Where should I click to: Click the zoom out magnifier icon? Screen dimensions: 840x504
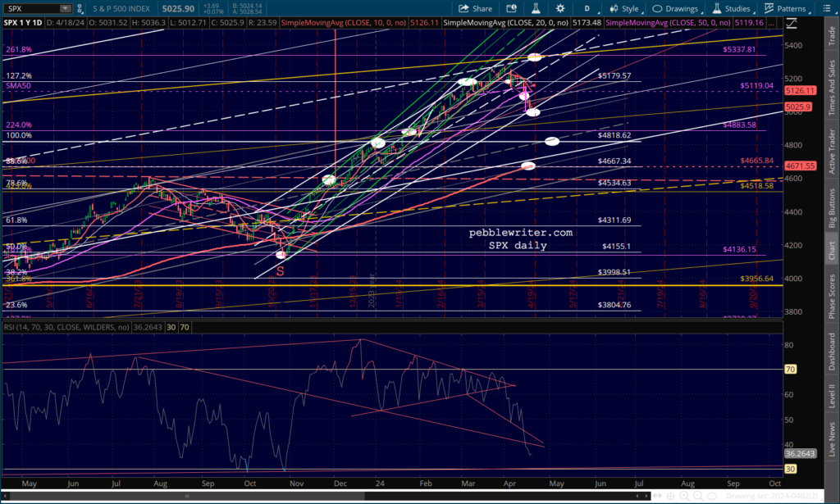699,496
